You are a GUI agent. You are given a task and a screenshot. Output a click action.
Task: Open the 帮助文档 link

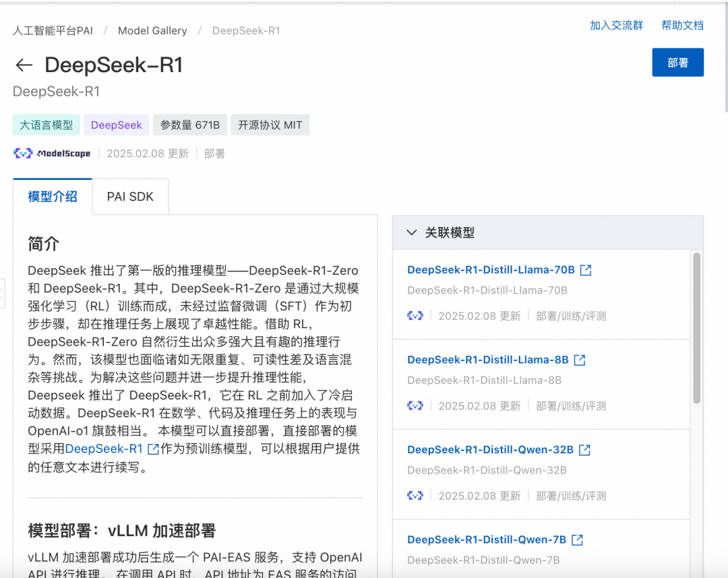(x=682, y=26)
